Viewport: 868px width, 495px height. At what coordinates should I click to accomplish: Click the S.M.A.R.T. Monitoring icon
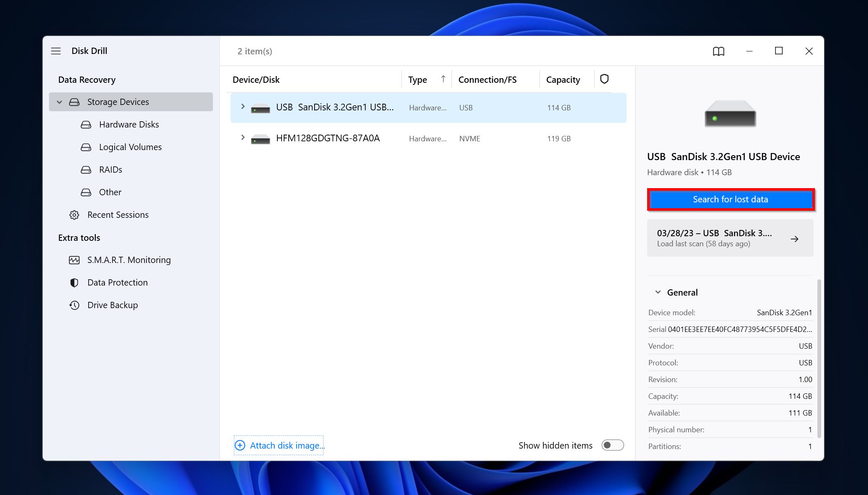point(73,260)
